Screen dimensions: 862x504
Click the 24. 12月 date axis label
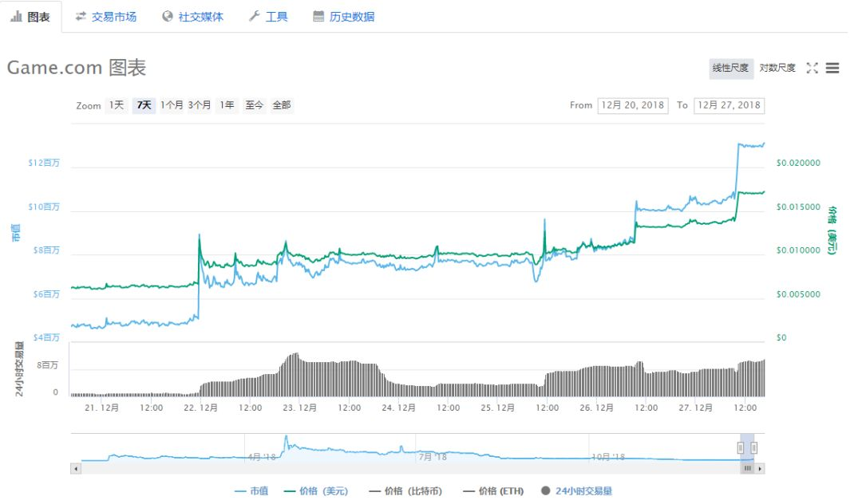point(398,408)
